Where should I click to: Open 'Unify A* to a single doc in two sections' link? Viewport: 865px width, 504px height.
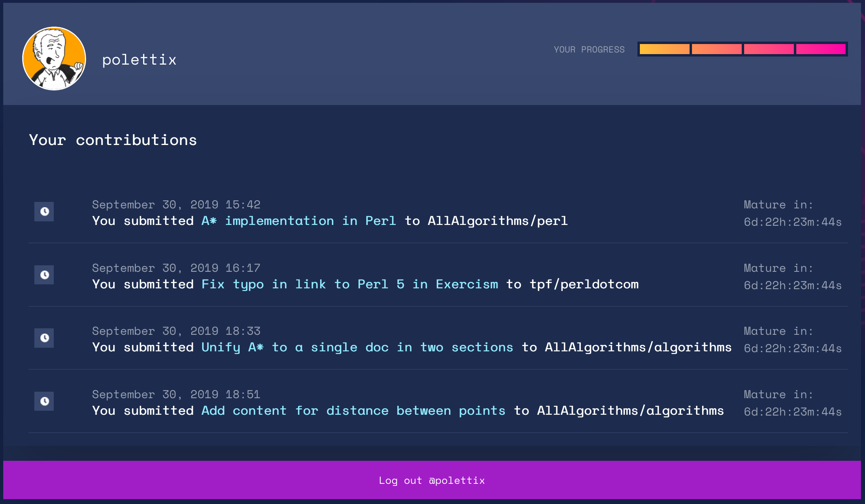(x=357, y=347)
